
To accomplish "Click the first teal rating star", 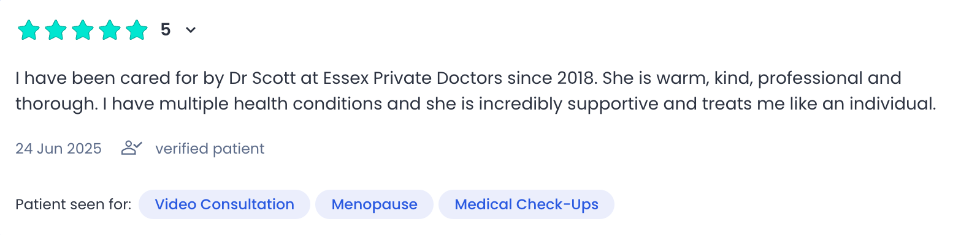I will click(28, 29).
